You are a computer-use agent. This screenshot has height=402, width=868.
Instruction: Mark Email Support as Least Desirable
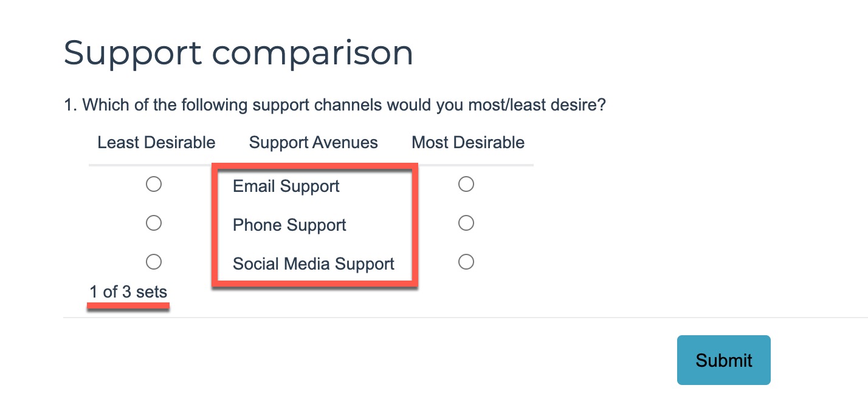pos(154,184)
